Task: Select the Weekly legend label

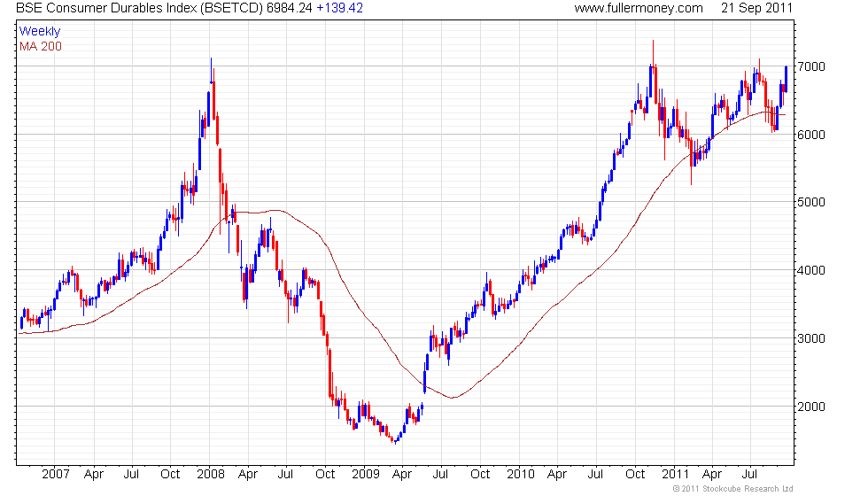Action: point(38,31)
